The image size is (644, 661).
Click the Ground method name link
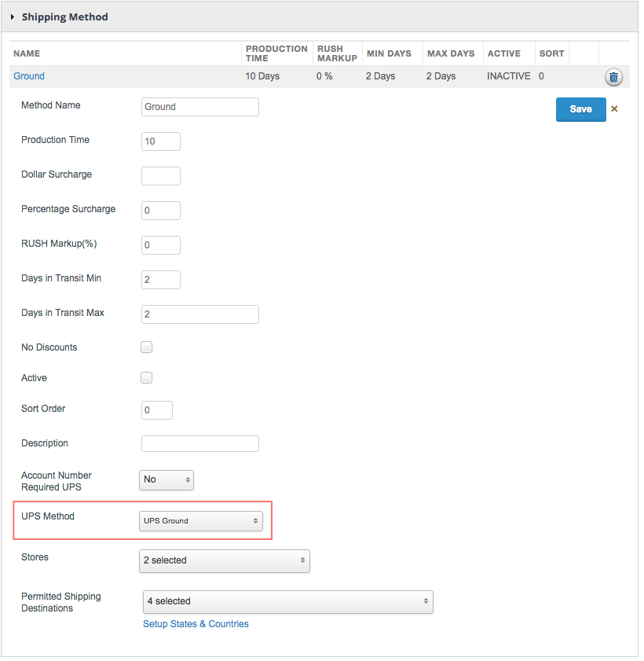(29, 76)
